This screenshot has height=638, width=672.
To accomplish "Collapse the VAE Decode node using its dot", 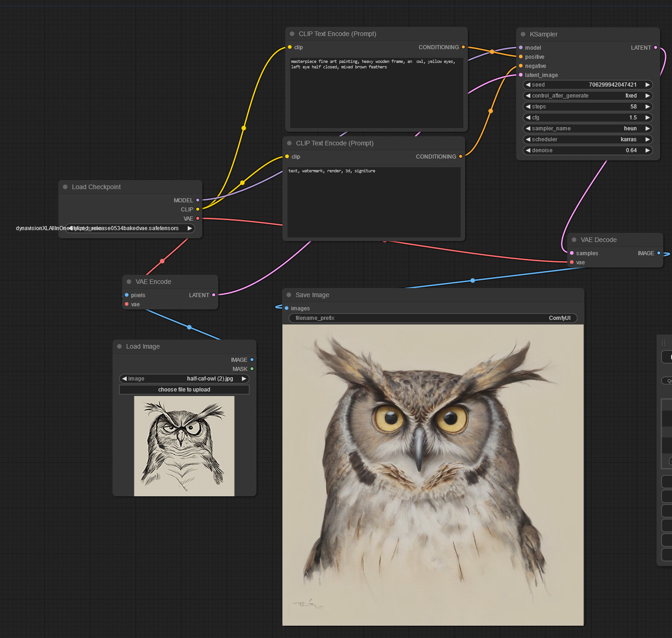I will 574,240.
